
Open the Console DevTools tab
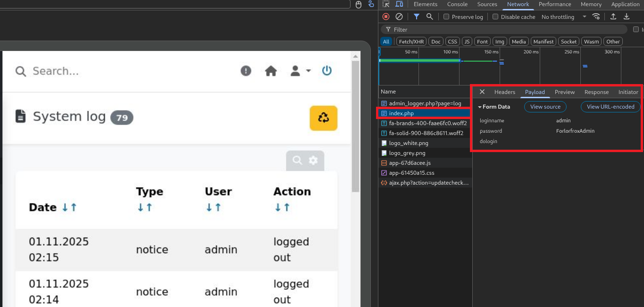tap(457, 4)
